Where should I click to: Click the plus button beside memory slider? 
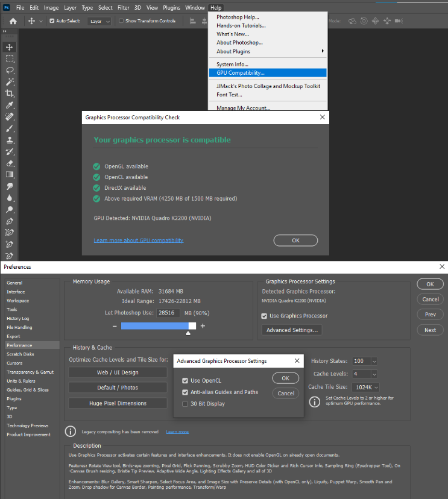(x=203, y=326)
